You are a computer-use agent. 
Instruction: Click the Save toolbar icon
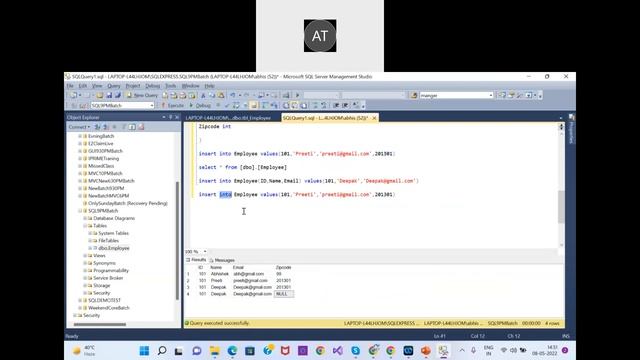pyautogui.click(x=109, y=95)
